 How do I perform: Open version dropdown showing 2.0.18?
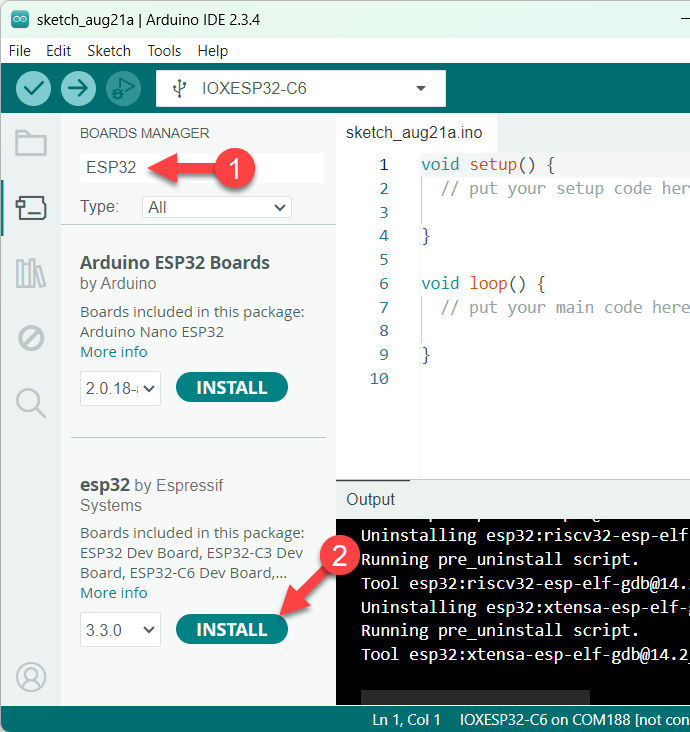[120, 388]
